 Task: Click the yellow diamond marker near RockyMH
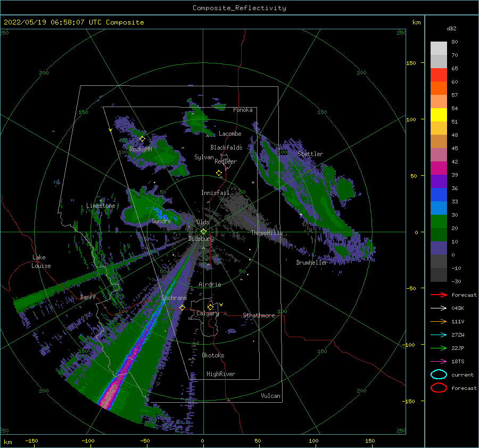142,139
